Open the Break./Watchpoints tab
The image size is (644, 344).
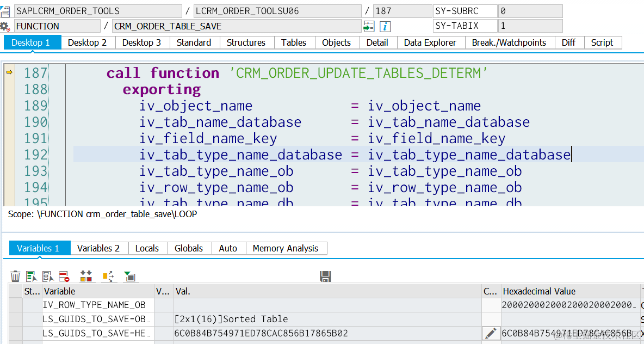tap(509, 43)
